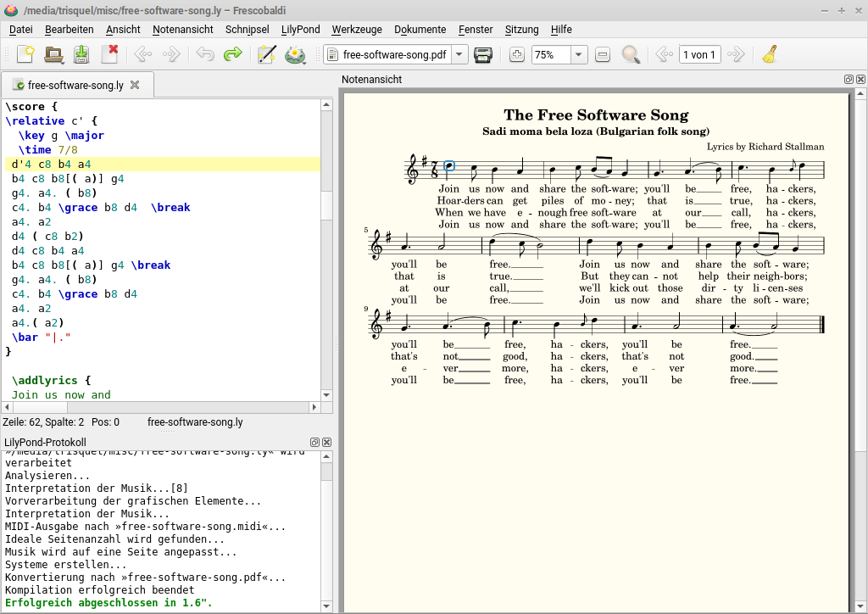Go to the previous page of the score
The width and height of the screenshot is (868, 614).
pos(664,54)
